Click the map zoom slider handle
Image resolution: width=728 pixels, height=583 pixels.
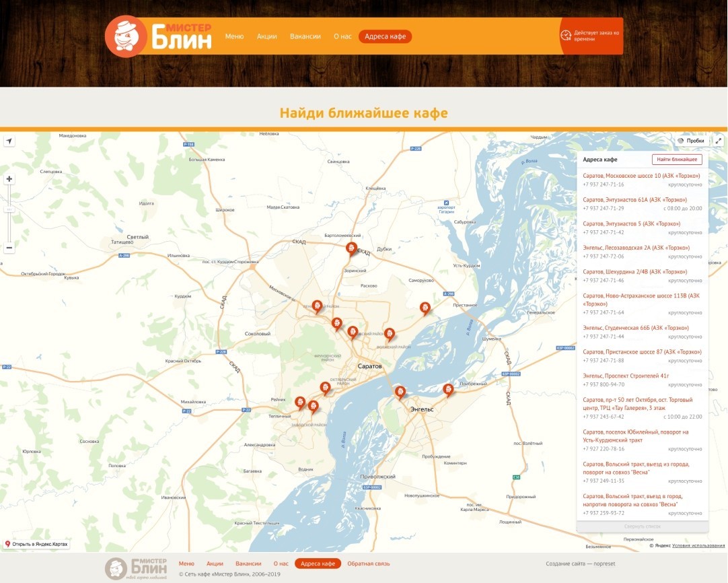9,210
